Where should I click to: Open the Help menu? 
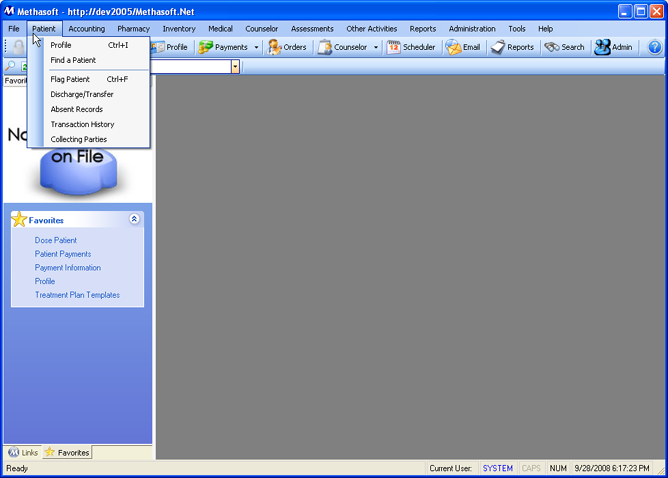coord(545,29)
